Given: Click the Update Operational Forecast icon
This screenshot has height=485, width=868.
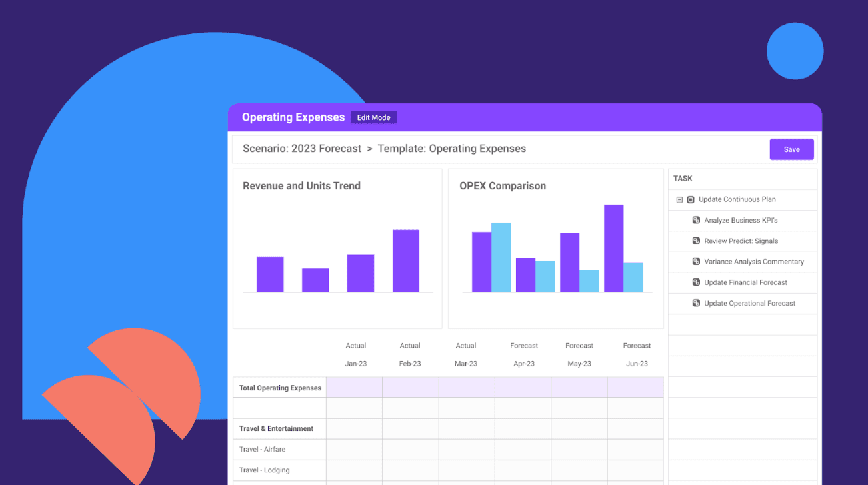Looking at the screenshot, I should tap(696, 303).
